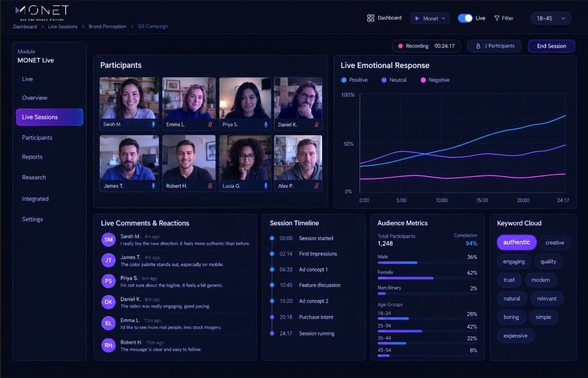Screen dimensions: 588x378
Task: Unmute Emma L.'s muted microphone icon
Action: pyautogui.click(x=210, y=124)
